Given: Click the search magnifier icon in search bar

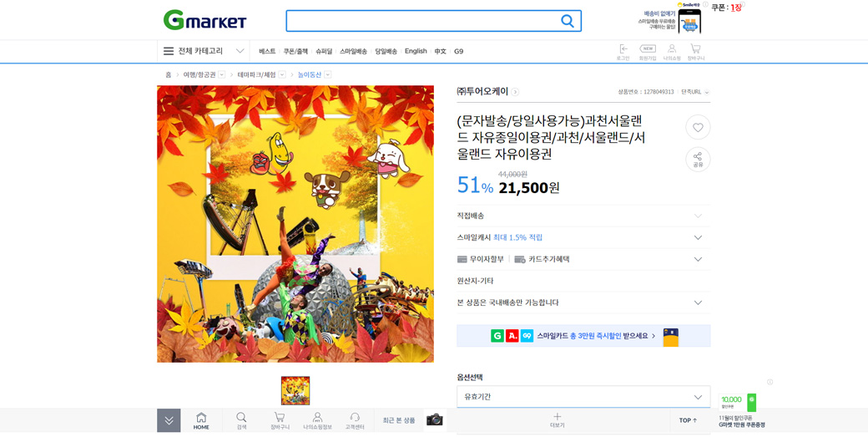Looking at the screenshot, I should 567,21.
